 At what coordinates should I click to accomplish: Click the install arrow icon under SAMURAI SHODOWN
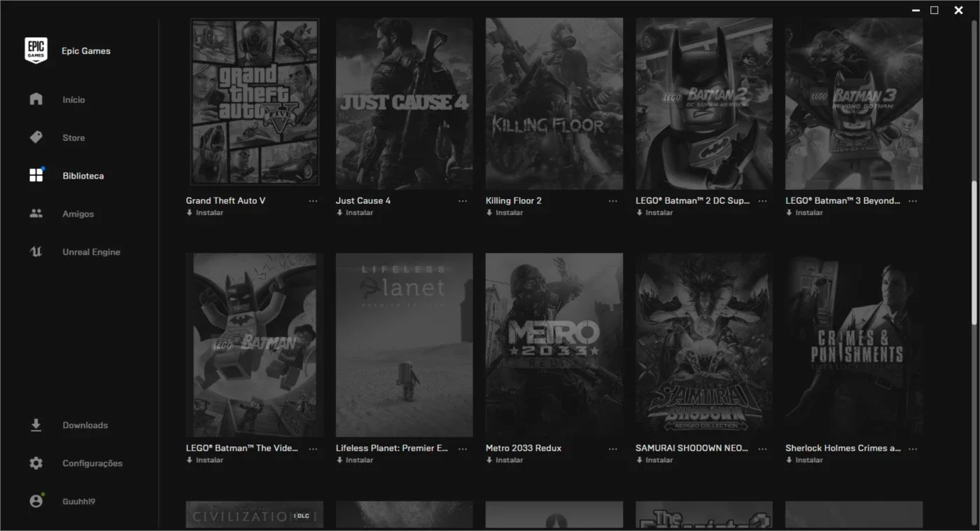[639, 460]
